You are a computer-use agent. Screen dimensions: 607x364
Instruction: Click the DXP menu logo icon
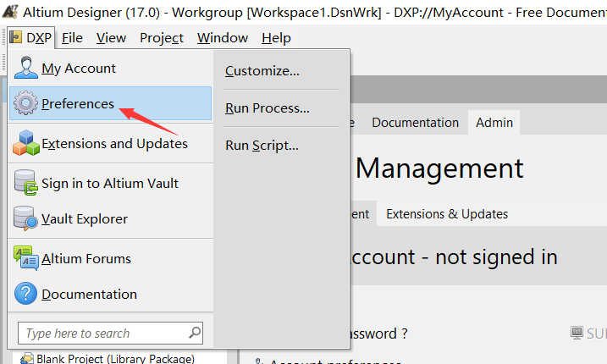pyautogui.click(x=15, y=37)
